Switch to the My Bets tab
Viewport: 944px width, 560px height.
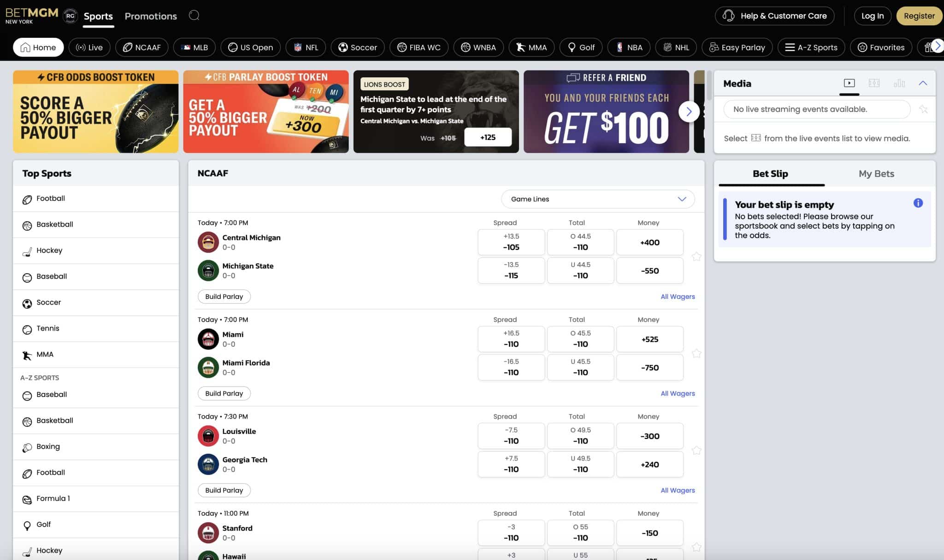tap(876, 174)
